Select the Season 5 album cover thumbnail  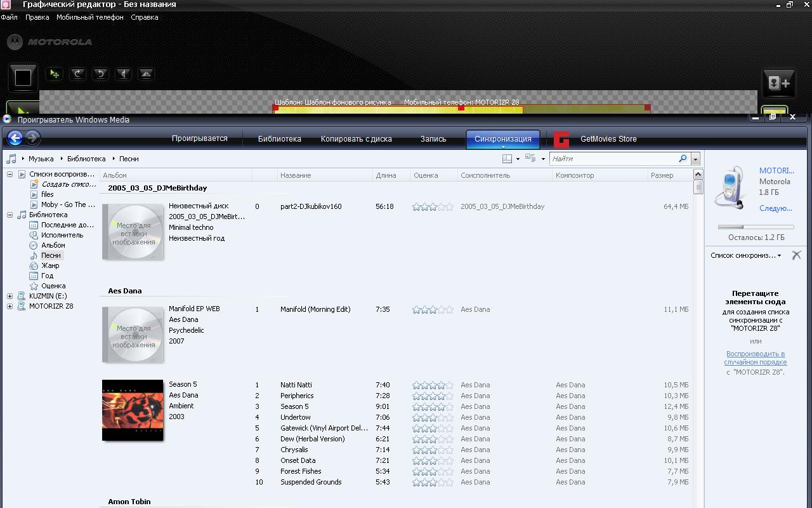click(133, 410)
